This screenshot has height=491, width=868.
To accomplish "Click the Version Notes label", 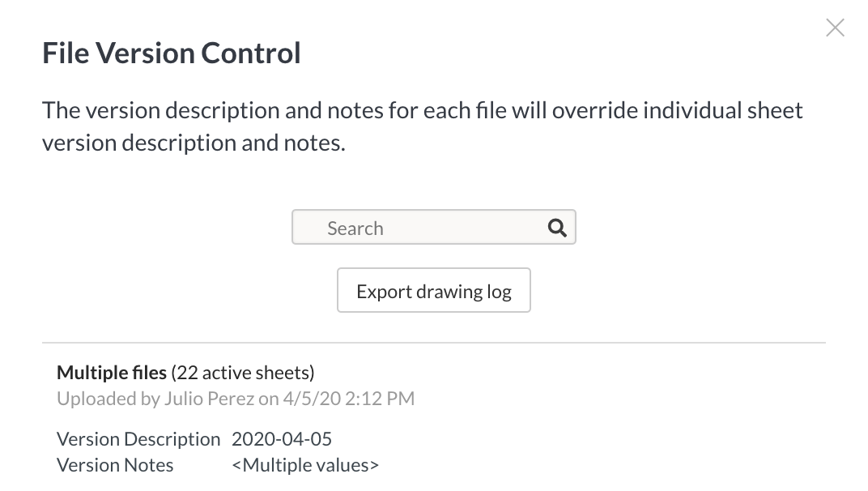I will 115,465.
